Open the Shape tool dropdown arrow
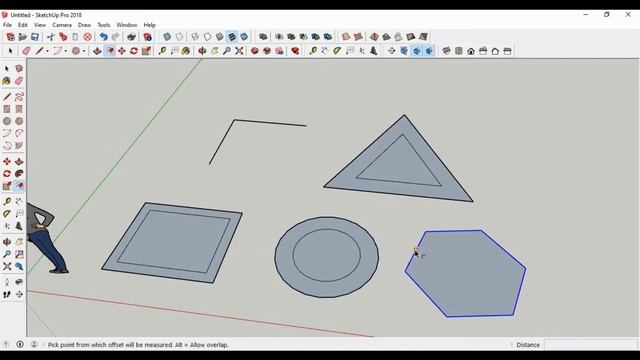640x360 pixels. (x=84, y=51)
